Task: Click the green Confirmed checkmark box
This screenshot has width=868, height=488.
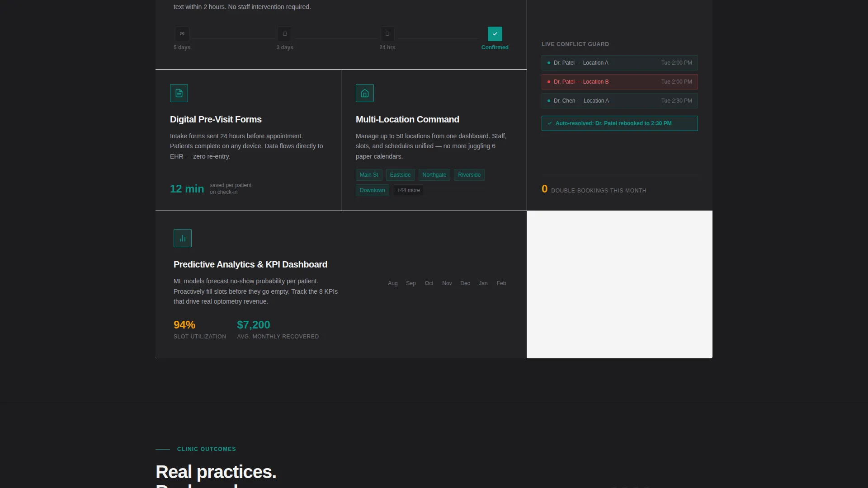Action: [x=495, y=34]
